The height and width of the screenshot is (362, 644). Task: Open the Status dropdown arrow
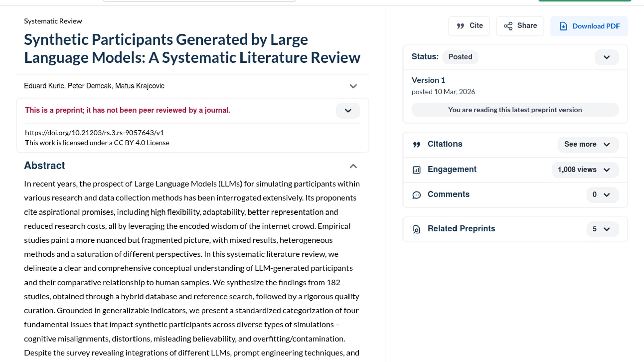click(x=606, y=57)
